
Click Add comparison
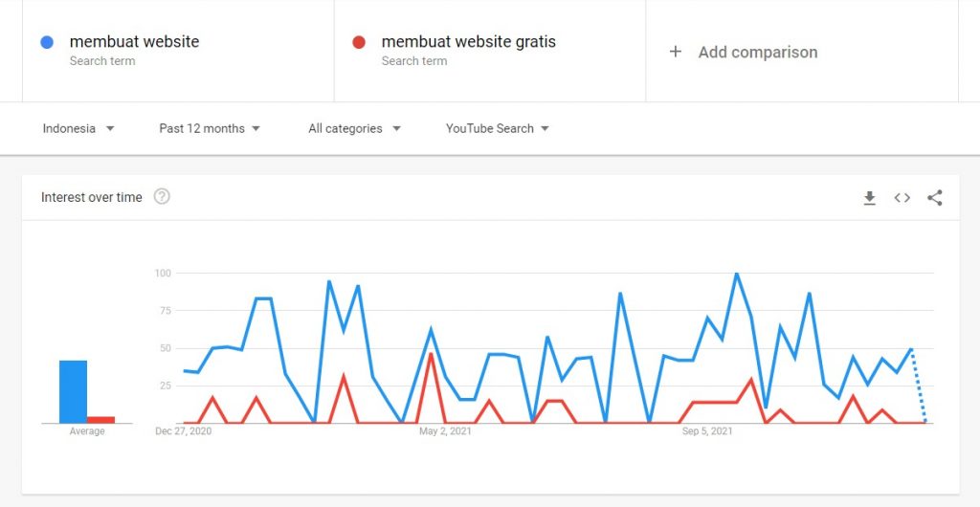pos(757,53)
